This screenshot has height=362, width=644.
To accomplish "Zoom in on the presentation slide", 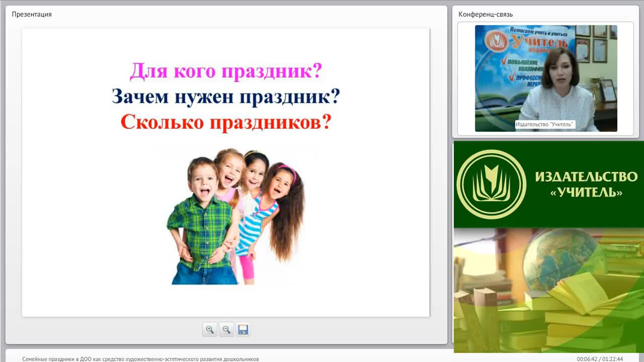I will tap(210, 330).
